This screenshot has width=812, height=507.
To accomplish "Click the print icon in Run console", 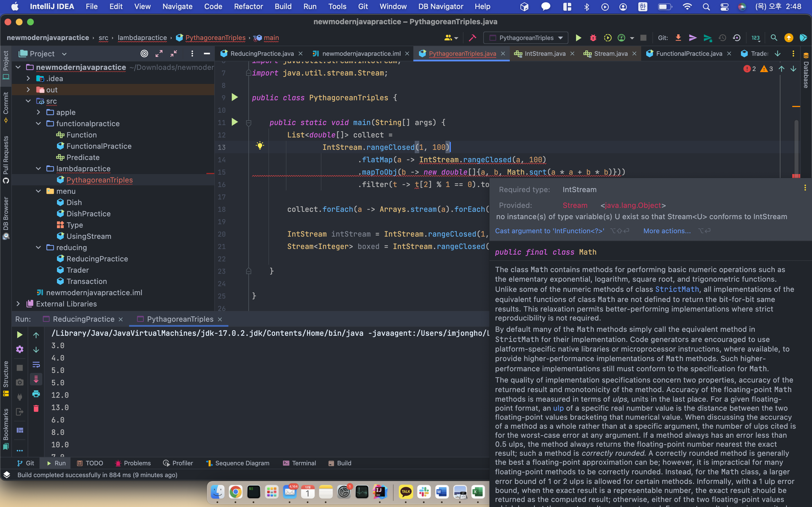I will 36,394.
